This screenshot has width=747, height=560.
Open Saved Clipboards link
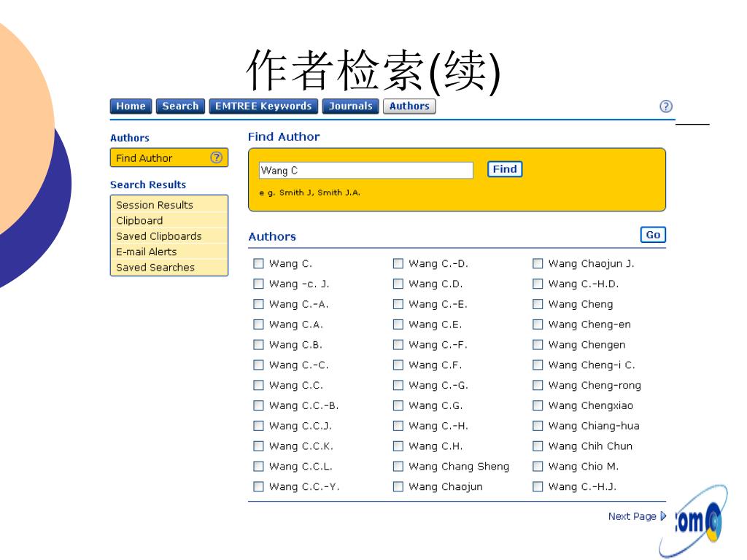(159, 236)
